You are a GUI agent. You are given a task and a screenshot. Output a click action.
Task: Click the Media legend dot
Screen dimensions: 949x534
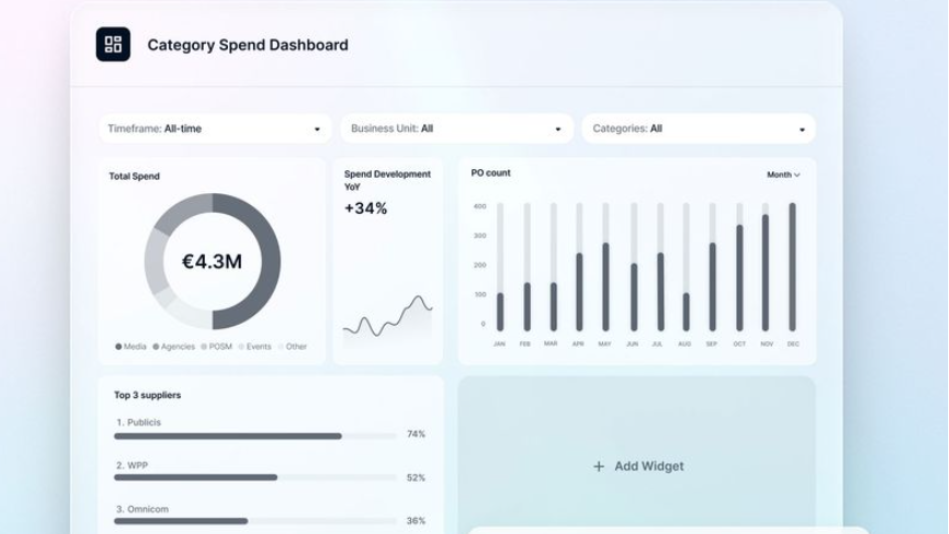pos(118,347)
